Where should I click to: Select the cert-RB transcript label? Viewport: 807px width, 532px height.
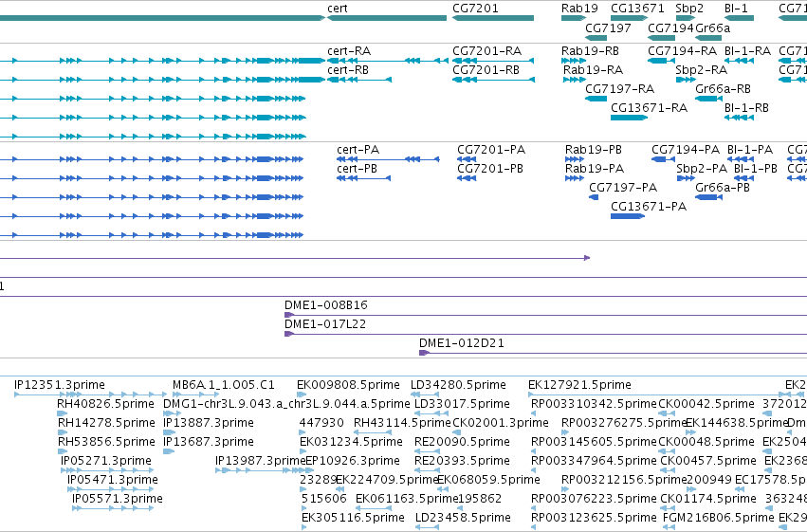click(x=348, y=69)
